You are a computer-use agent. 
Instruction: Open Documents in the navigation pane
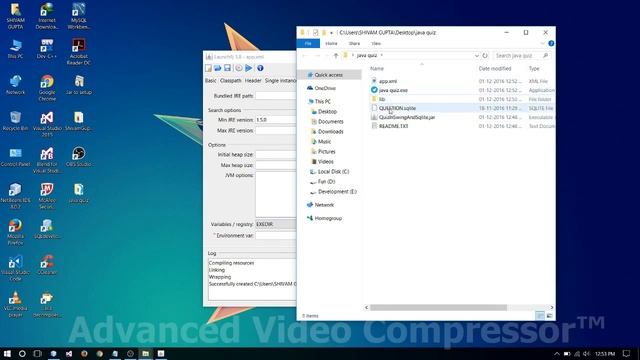point(331,122)
